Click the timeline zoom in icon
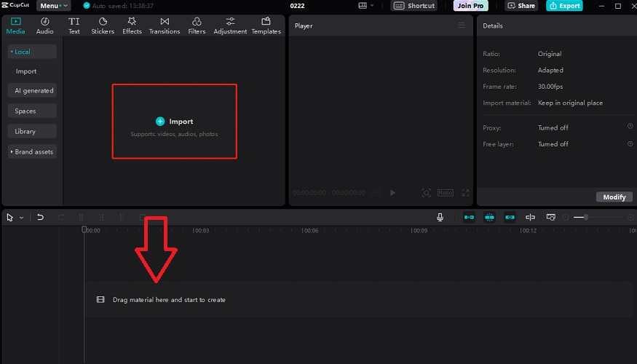 (631, 218)
